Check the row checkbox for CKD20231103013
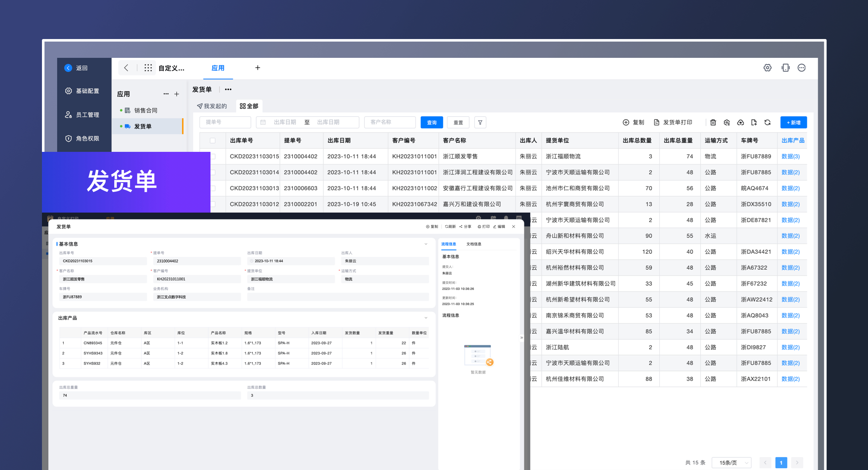Screen dimensions: 868x470 pyautogui.click(x=213, y=188)
